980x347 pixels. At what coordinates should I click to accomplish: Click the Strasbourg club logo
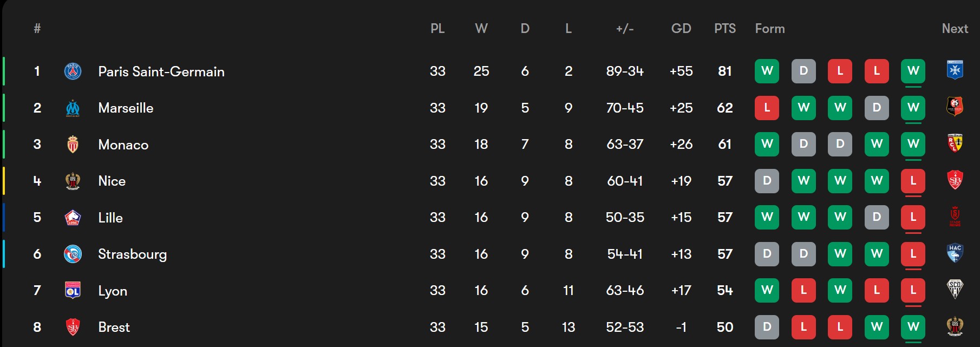click(x=73, y=254)
